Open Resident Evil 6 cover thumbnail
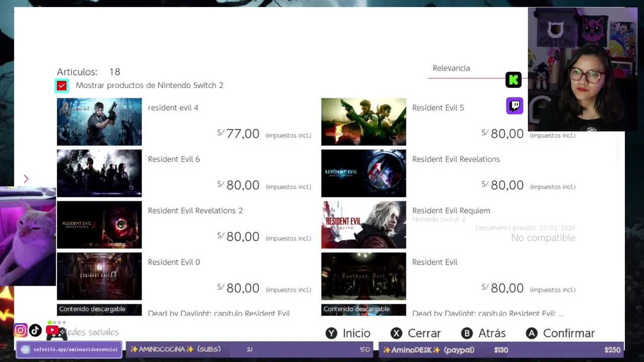The height and width of the screenshot is (362, 644). pyautogui.click(x=99, y=173)
